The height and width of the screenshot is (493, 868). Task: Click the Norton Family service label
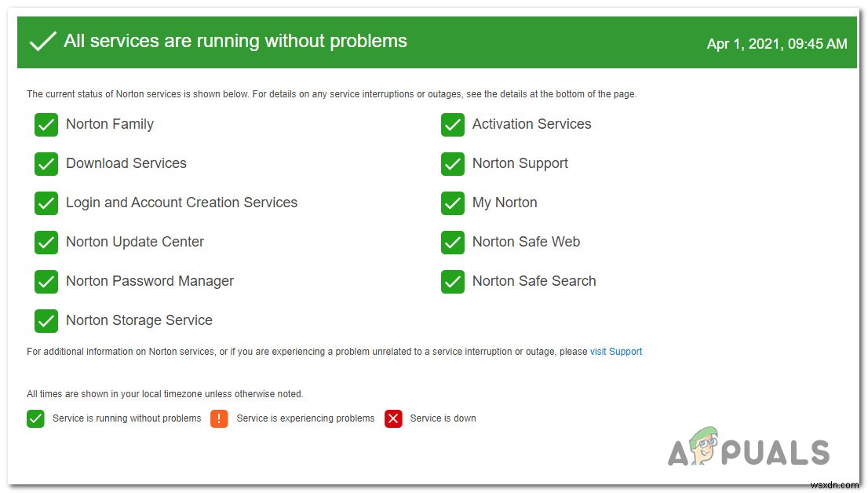[110, 124]
